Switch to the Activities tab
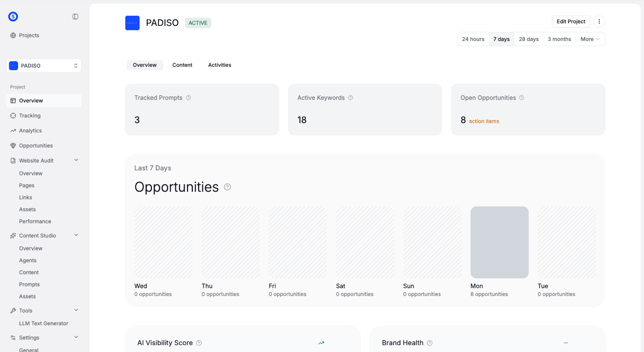Screen dimensions: 644x352 [219, 65]
